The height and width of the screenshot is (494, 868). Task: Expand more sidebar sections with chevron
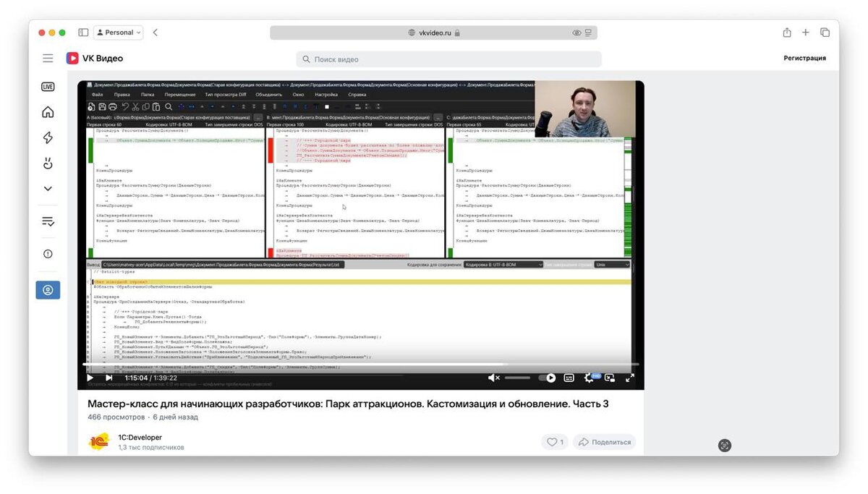point(48,189)
